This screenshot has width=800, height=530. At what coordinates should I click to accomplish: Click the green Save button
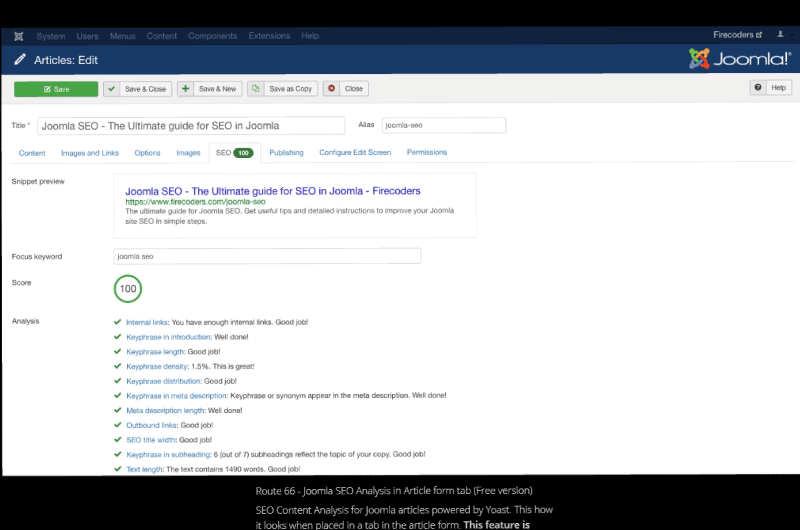pyautogui.click(x=56, y=89)
